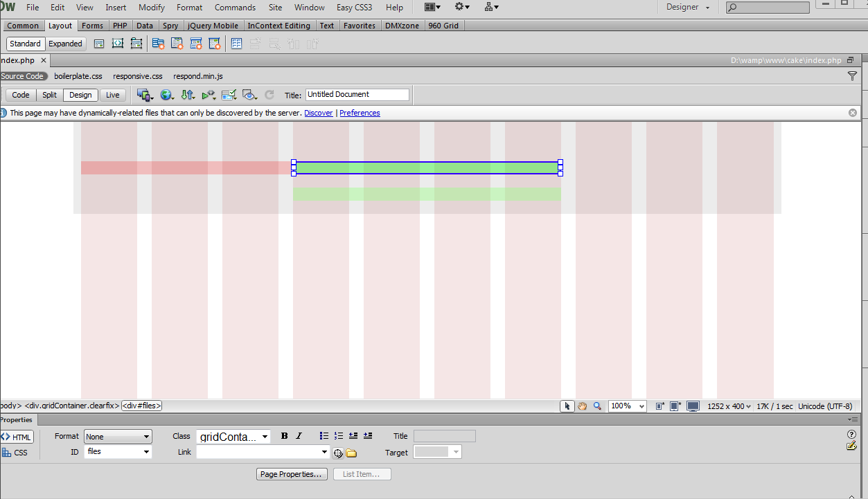Open the Link field dropdown arrow

tap(325, 453)
